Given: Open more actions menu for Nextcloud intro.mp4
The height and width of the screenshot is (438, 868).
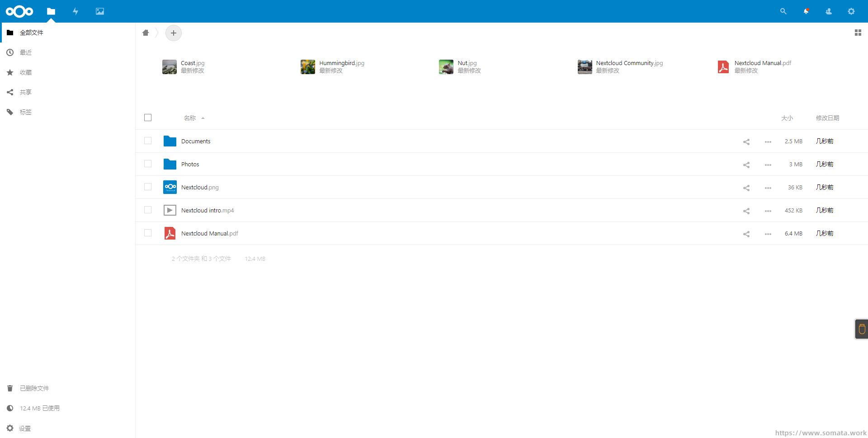Looking at the screenshot, I should tap(768, 211).
